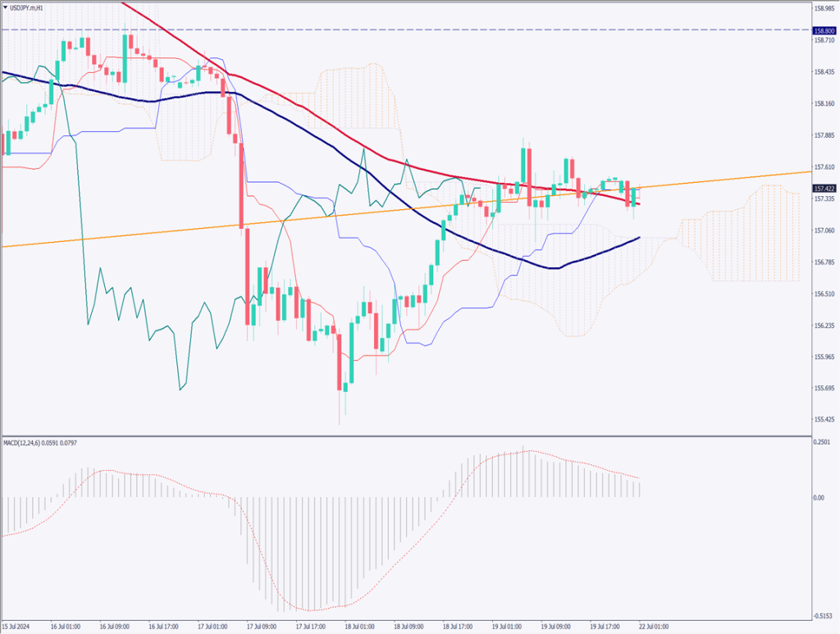Click the 0.00 MACD zero level label

[819, 497]
